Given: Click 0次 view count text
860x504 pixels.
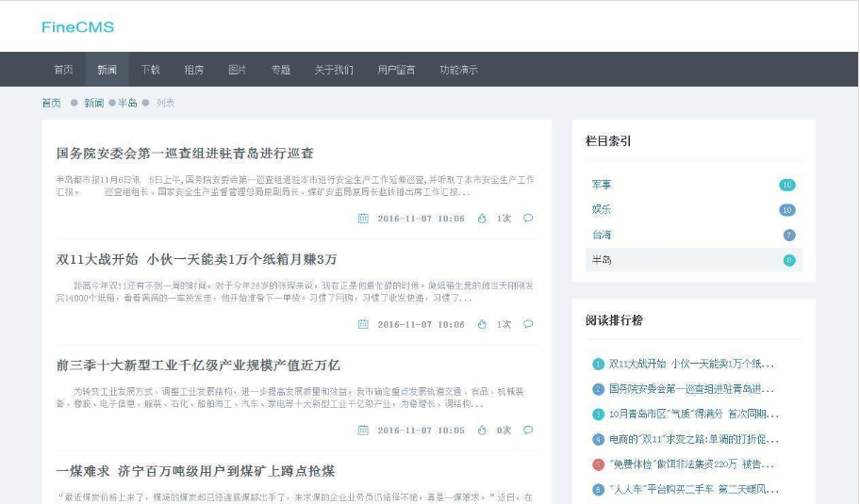Looking at the screenshot, I should coord(504,431).
